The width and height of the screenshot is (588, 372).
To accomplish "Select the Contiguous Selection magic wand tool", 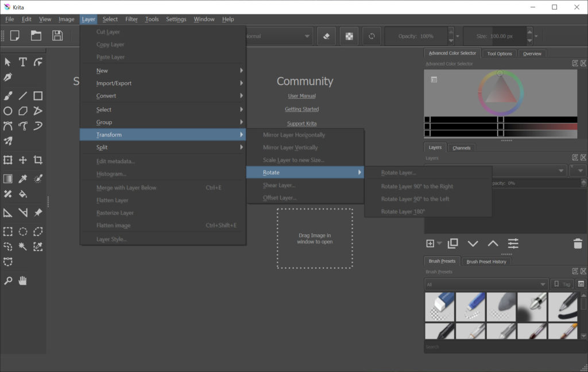I will coord(23,247).
